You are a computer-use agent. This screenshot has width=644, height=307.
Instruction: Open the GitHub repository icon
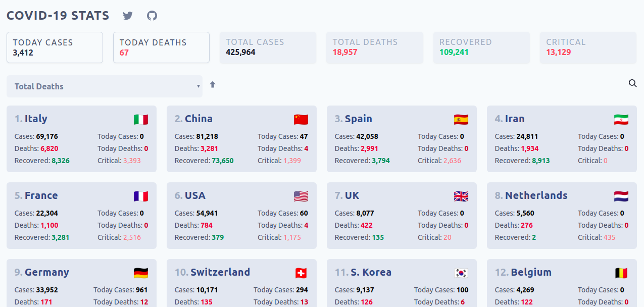(152, 16)
